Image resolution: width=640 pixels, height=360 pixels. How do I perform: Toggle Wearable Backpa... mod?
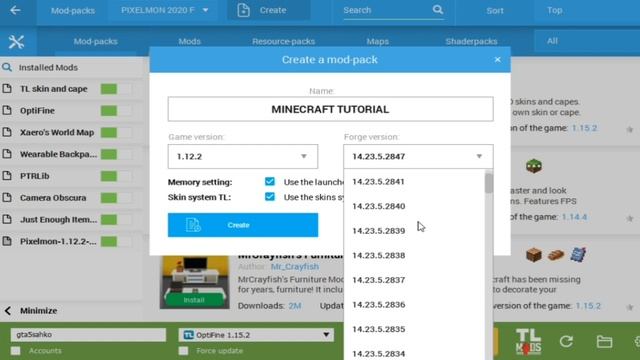tap(116, 154)
